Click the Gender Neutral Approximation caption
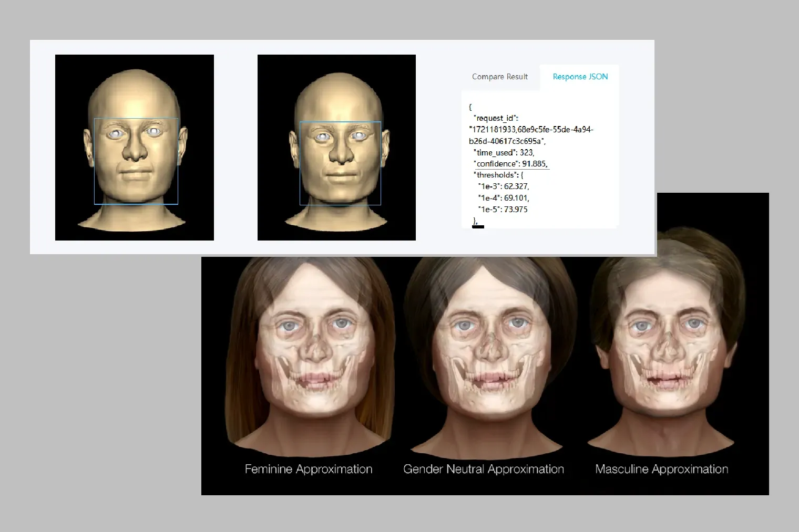 (483, 469)
